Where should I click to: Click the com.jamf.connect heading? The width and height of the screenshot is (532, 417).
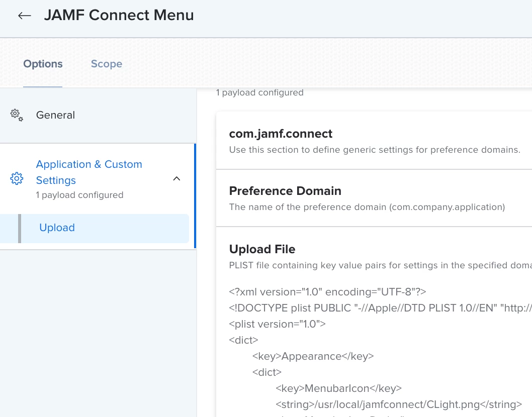point(281,134)
